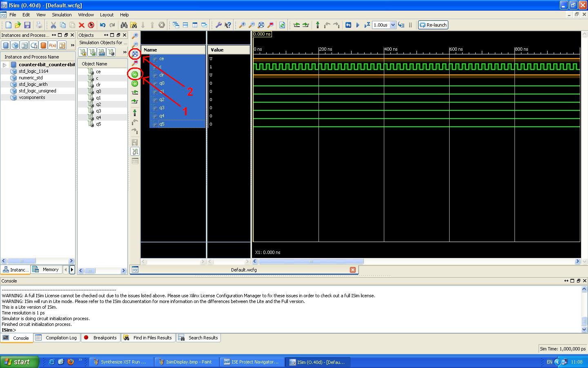Click the Zoom In icon in the waveform sidebar
Screen dimensions: 588x368
(x=135, y=36)
